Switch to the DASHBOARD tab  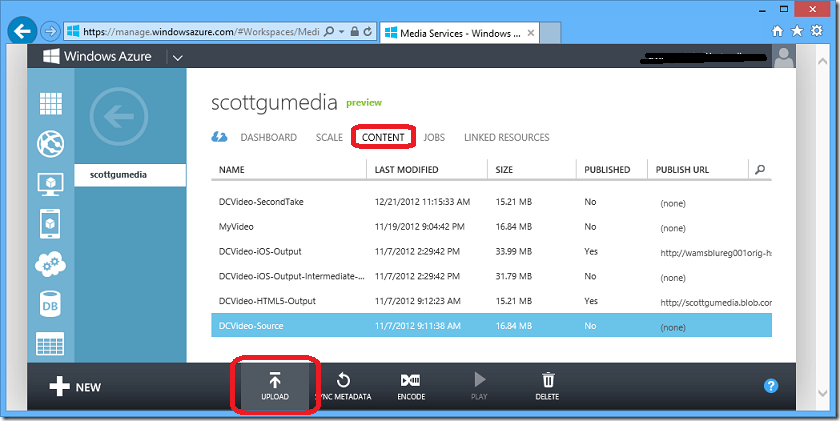(268, 138)
